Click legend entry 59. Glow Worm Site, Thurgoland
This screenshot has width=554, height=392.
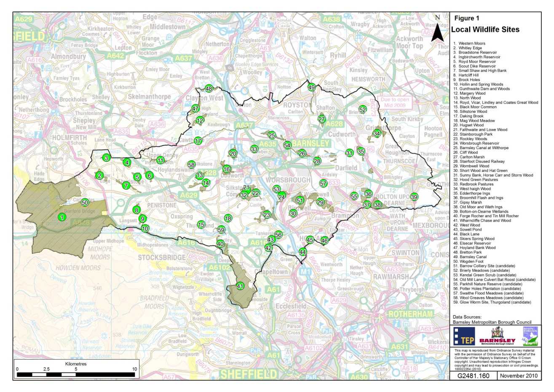491,303
